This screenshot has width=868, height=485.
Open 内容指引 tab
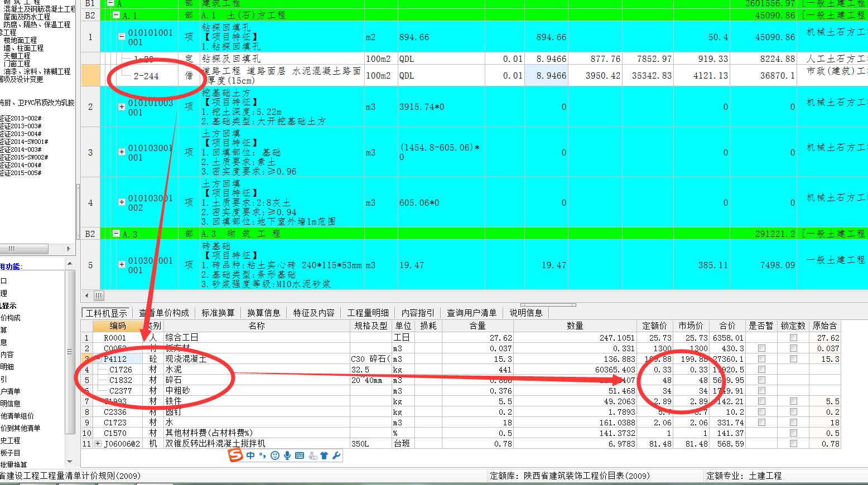(418, 313)
